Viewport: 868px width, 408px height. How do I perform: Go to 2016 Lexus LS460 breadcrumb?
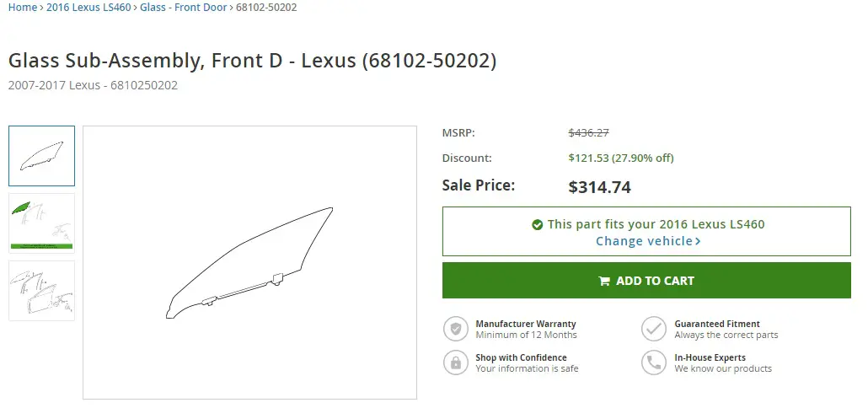pyautogui.click(x=88, y=8)
